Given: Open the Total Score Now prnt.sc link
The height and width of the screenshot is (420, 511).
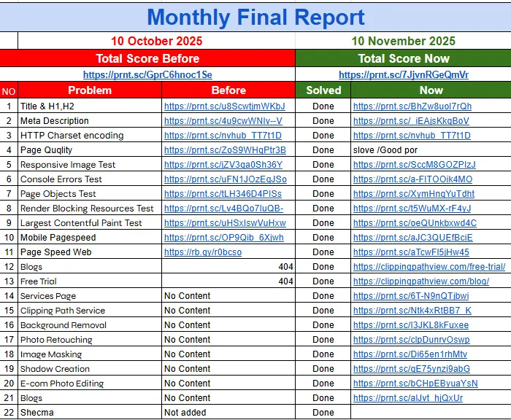Looking at the screenshot, I should click(x=403, y=74).
